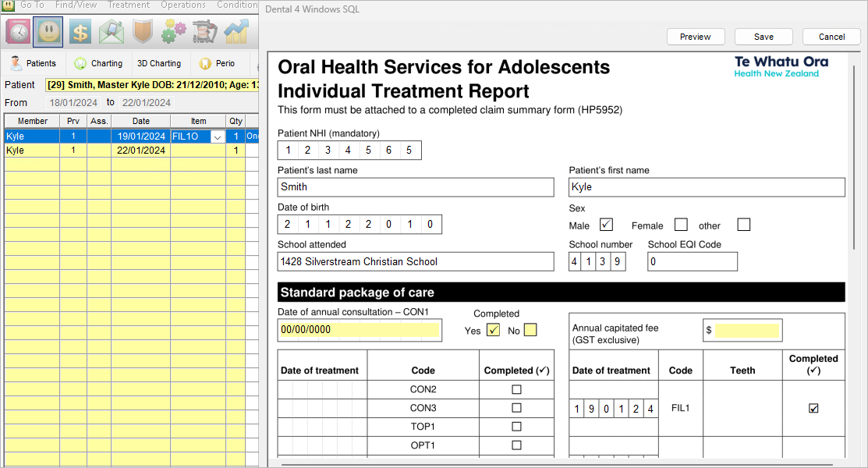The height and width of the screenshot is (468, 868).
Task: Check the Completed No checkbox
Action: [x=530, y=330]
